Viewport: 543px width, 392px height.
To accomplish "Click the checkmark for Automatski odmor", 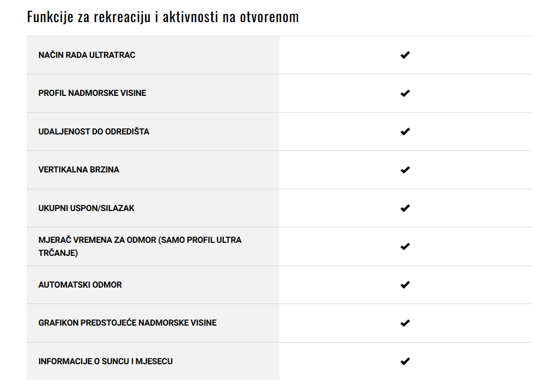I will coord(405,285).
